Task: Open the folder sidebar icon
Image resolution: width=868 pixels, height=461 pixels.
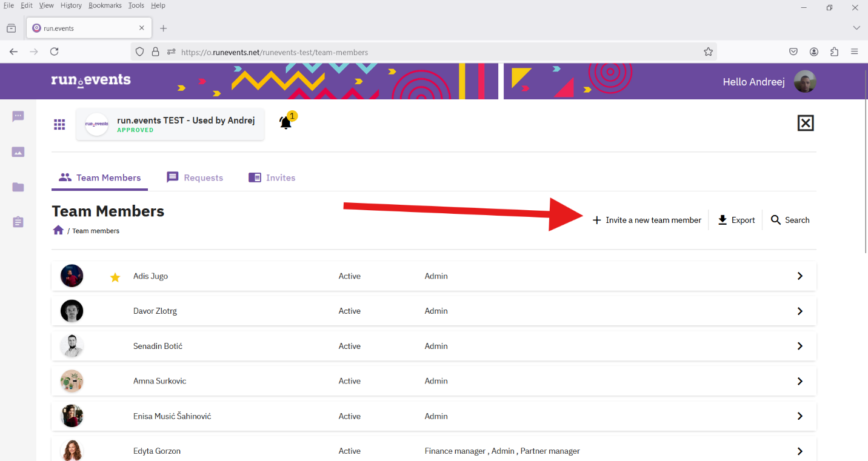Action: [x=18, y=187]
